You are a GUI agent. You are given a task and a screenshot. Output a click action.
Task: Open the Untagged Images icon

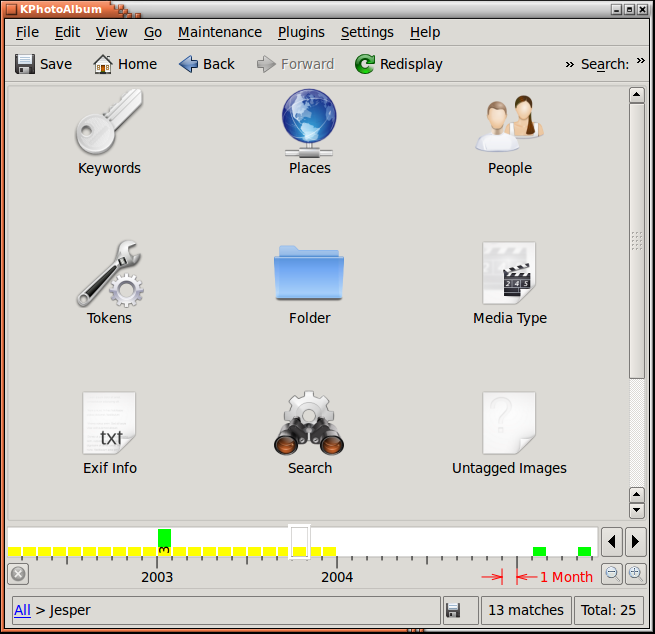[x=509, y=423]
